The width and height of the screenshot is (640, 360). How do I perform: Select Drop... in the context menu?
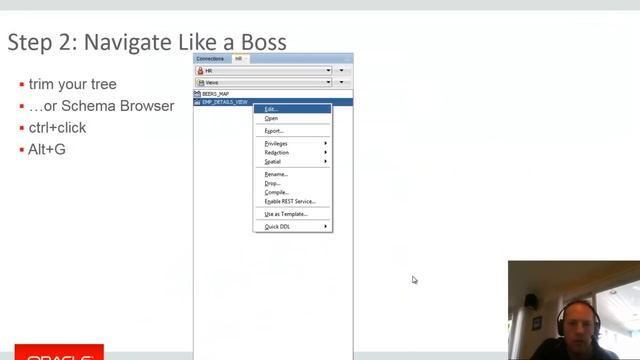292,183
